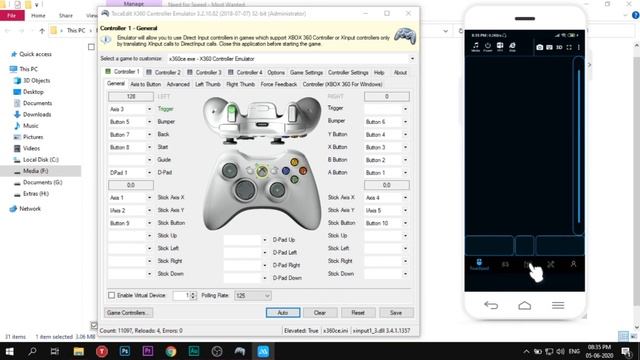640x360 pixels.
Task: Open the File menu in File Explorer
Action: (12, 16)
